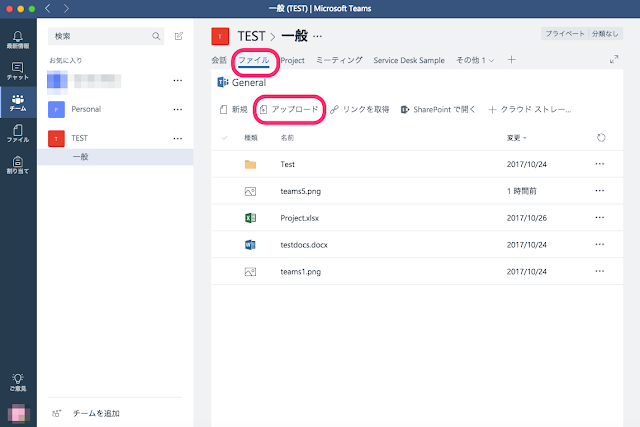Expand the その他 1 tabs dropdown

pyautogui.click(x=475, y=60)
